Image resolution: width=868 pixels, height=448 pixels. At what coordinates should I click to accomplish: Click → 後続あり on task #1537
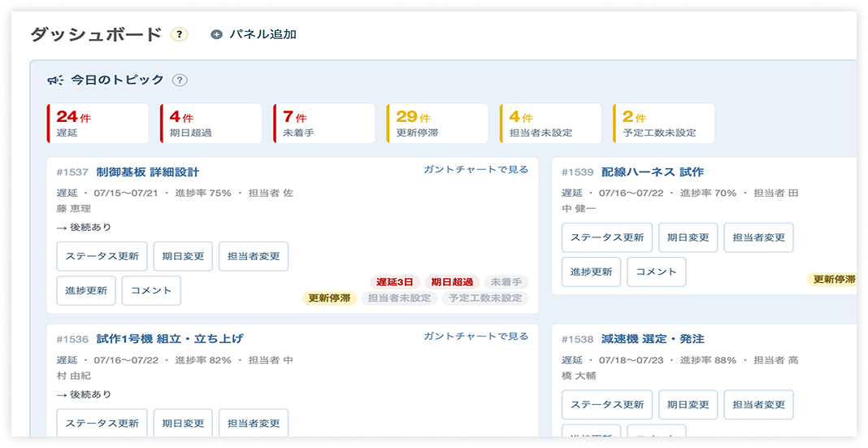click(x=84, y=227)
